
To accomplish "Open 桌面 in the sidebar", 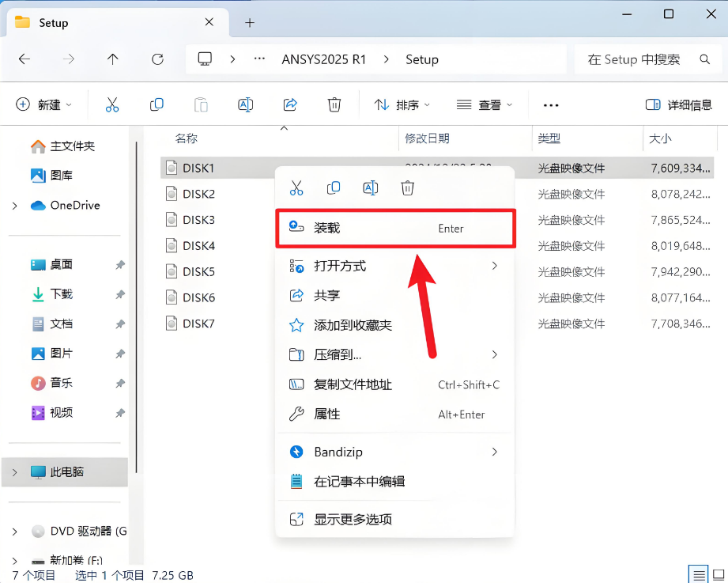I will tap(51, 264).
